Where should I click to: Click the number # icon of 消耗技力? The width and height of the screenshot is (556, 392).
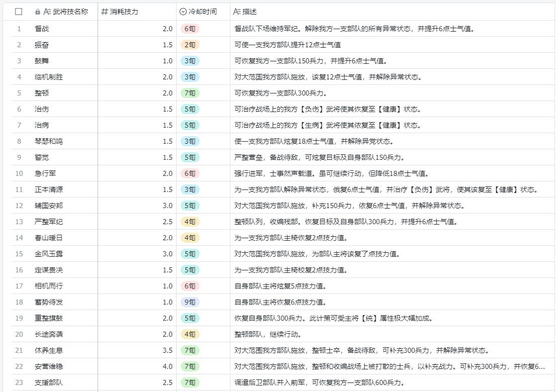(105, 12)
